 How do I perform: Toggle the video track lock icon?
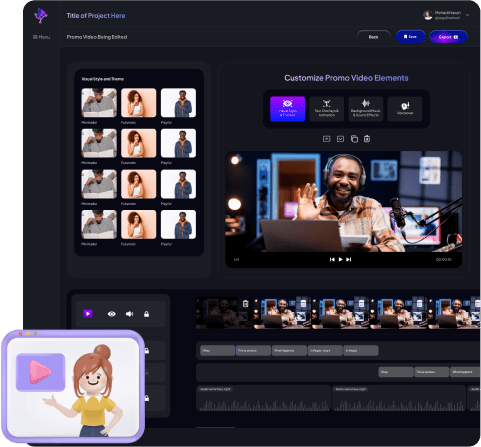(146, 314)
